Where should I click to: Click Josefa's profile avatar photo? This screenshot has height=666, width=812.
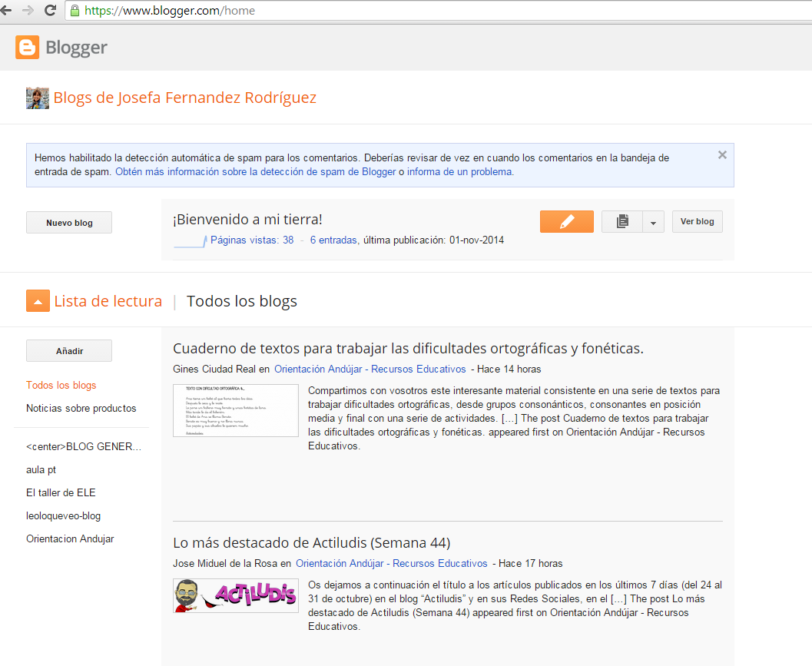pos(38,98)
